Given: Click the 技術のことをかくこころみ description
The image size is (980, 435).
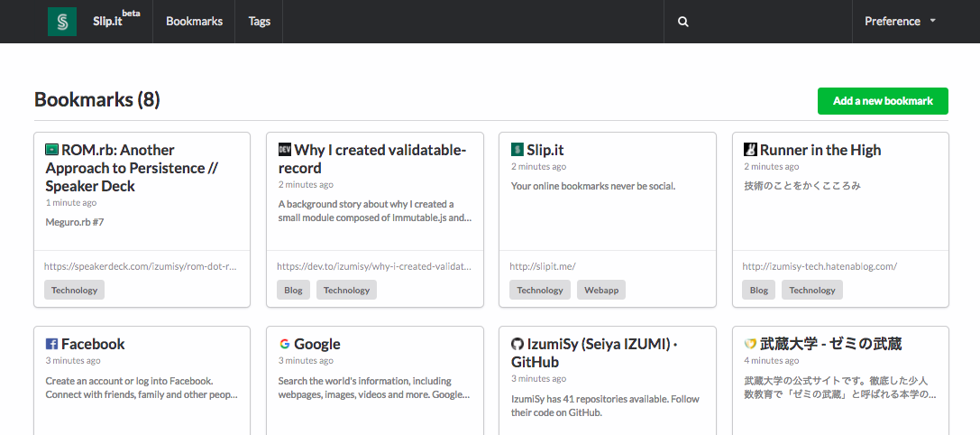Looking at the screenshot, I should point(802,186).
